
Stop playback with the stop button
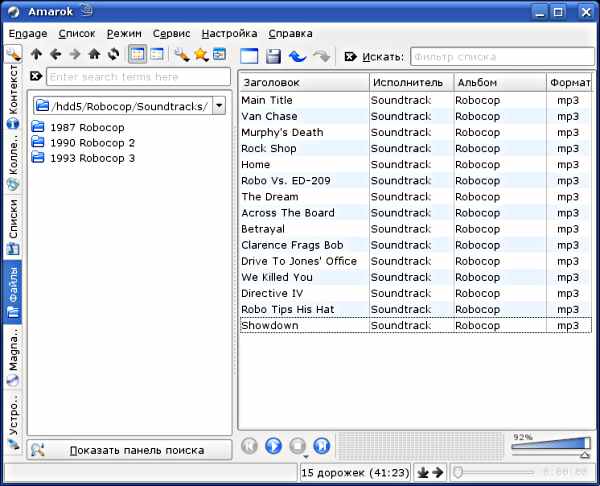click(x=298, y=446)
